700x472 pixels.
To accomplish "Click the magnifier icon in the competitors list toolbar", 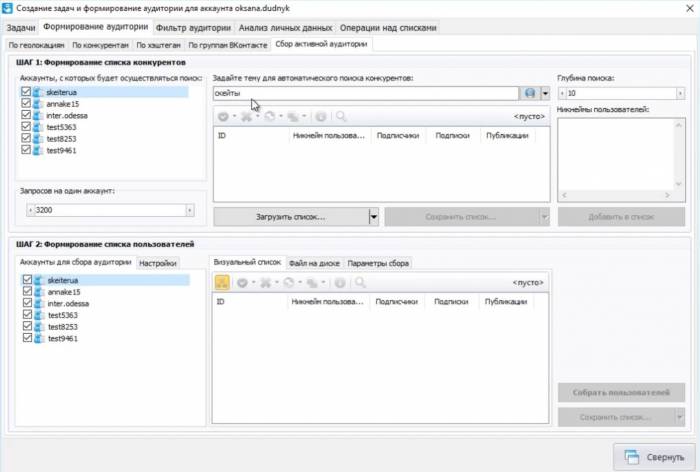I will (342, 117).
